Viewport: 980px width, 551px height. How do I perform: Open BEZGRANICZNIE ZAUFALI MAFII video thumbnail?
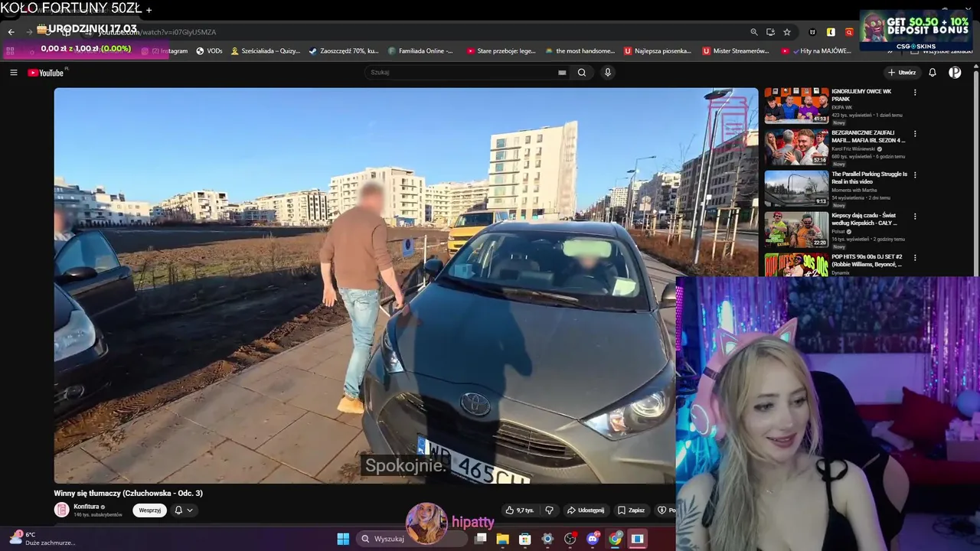[796, 147]
